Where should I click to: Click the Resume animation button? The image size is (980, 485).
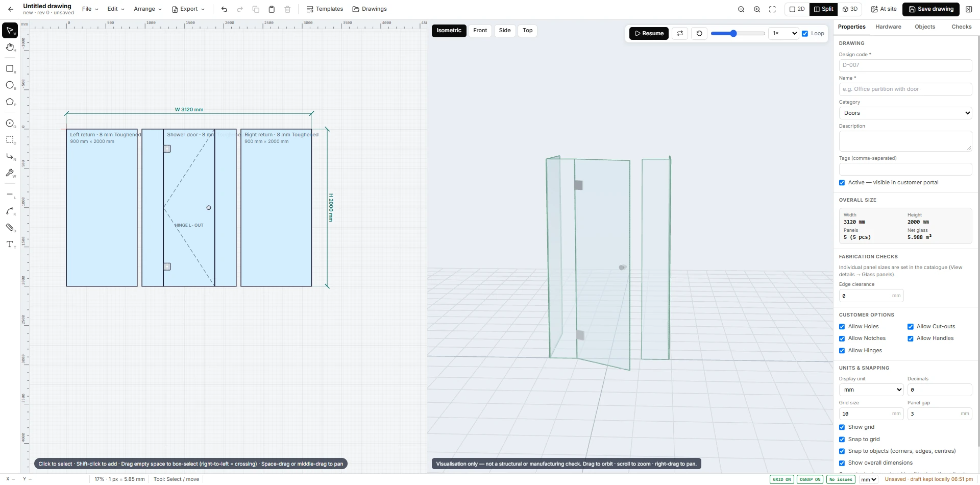pos(649,33)
